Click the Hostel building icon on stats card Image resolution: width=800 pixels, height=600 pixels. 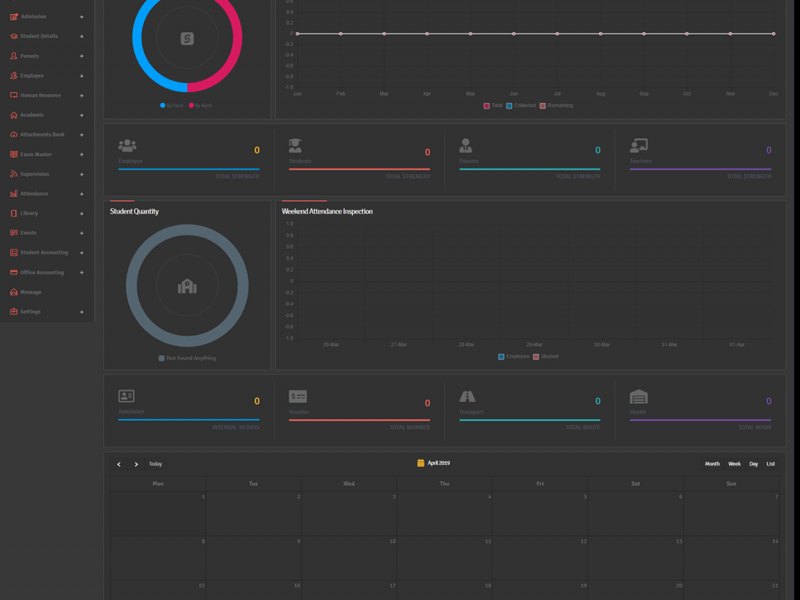(638, 396)
